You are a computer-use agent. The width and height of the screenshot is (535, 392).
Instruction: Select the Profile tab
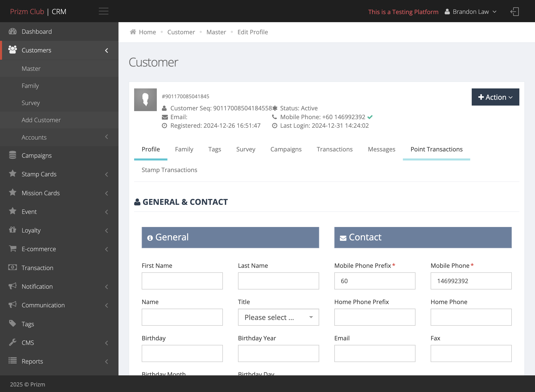[151, 149]
